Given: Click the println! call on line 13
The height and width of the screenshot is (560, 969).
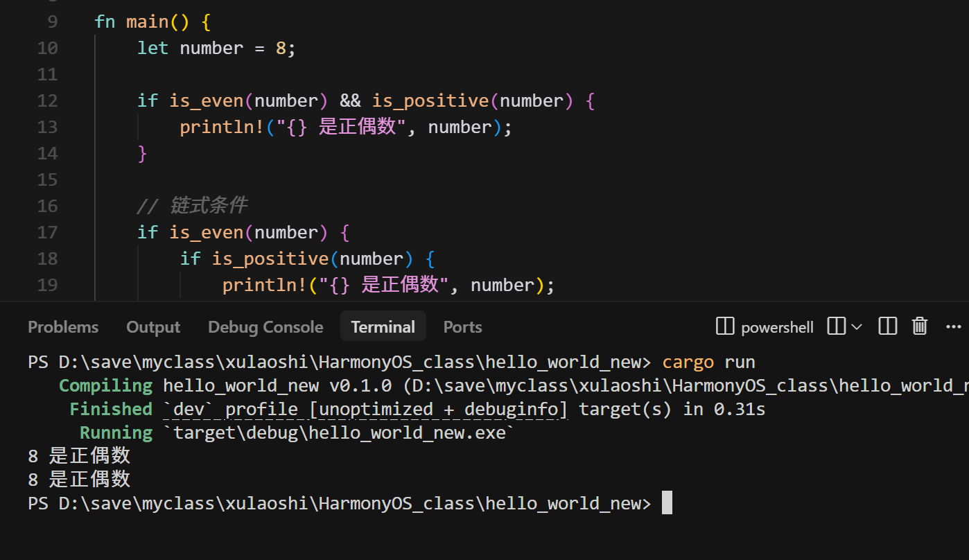Looking at the screenshot, I should [x=346, y=127].
